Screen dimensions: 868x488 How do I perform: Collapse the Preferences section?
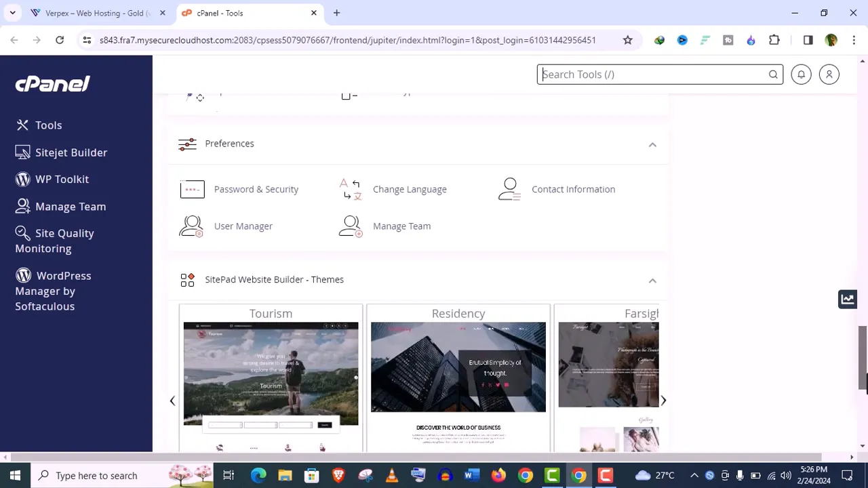(x=652, y=144)
